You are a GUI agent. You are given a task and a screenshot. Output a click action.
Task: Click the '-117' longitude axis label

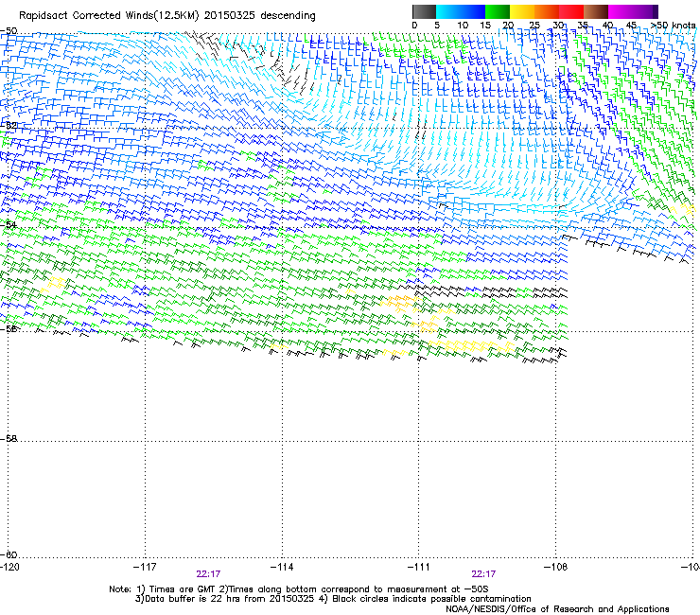click(145, 567)
